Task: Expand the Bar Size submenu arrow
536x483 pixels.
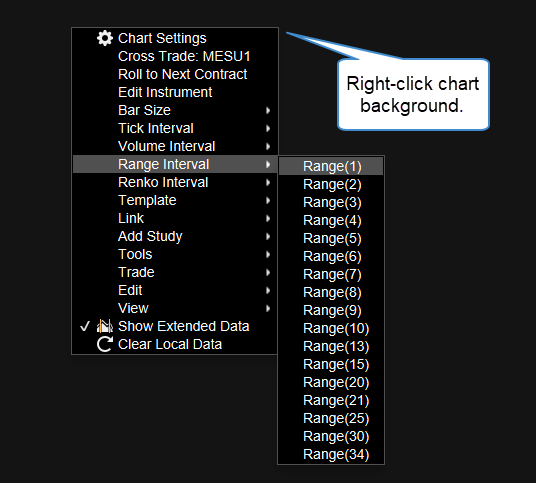Action: [268, 110]
